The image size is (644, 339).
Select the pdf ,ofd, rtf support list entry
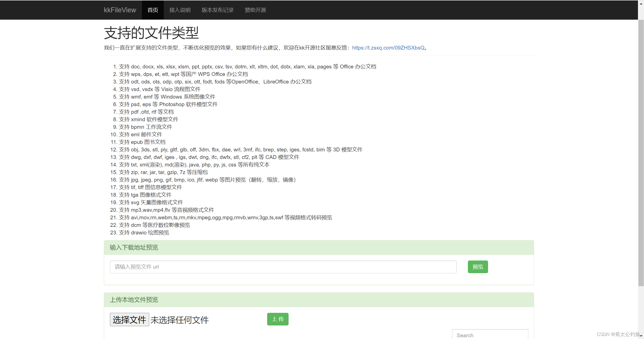[x=146, y=112]
